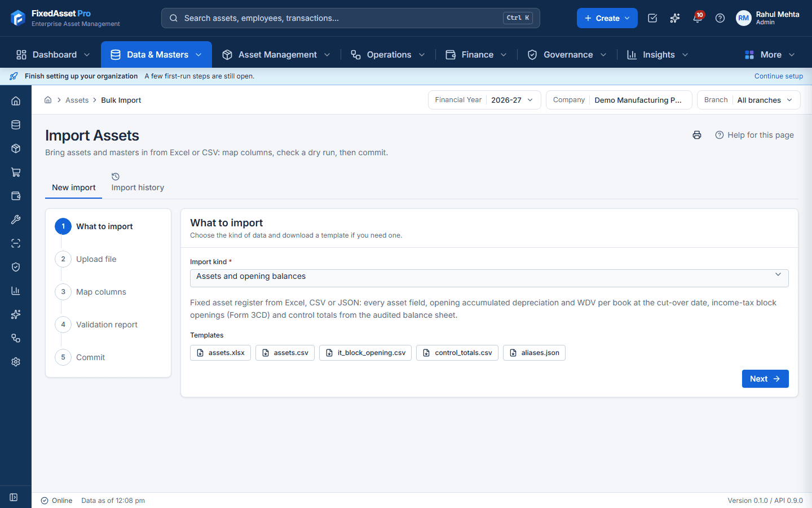Viewport: 812px width, 508px height.
Task: Click the Next button
Action: pyautogui.click(x=765, y=379)
